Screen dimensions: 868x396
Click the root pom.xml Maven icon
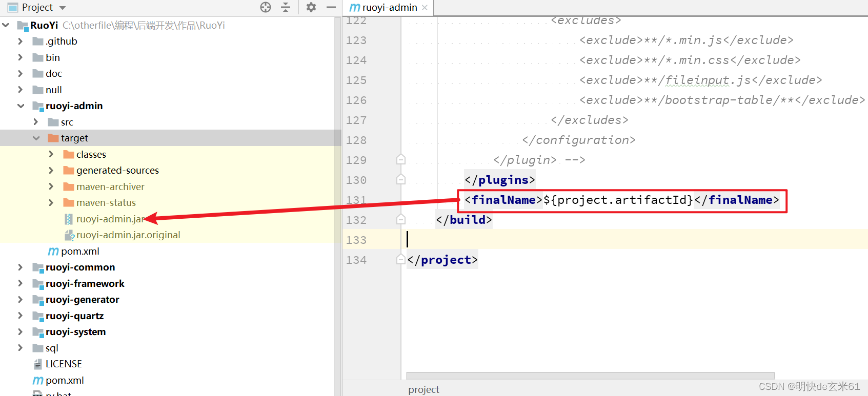38,380
